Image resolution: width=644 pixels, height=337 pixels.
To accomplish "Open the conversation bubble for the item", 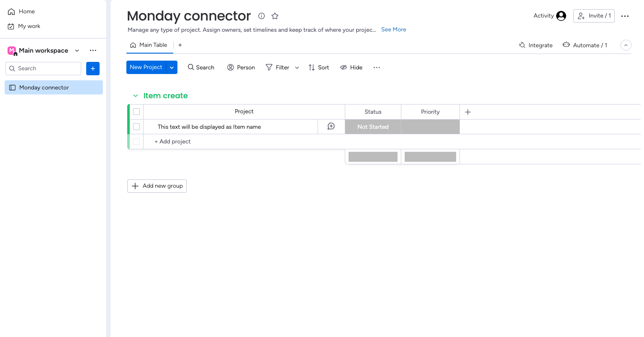I will [331, 126].
